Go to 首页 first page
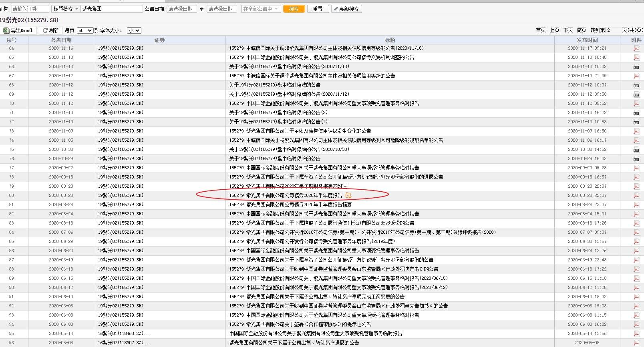The image size is (644, 347). point(541,30)
